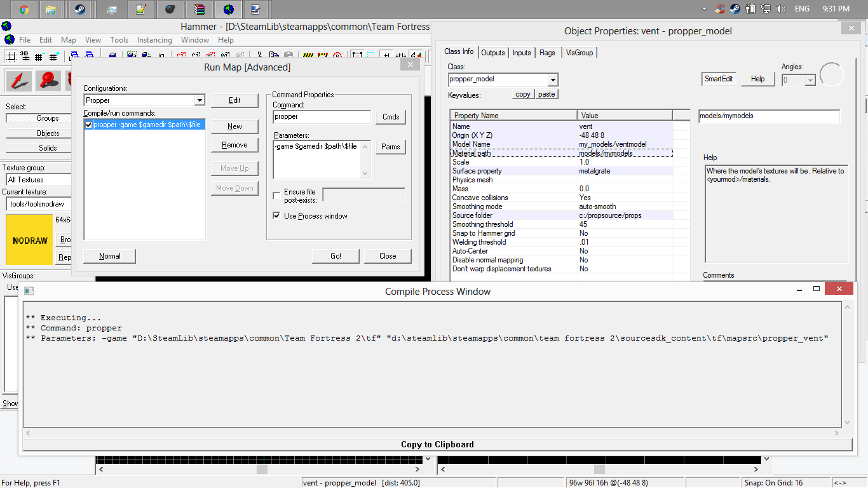The image size is (868, 488).
Task: Open the Class dropdown propper_model
Action: point(553,79)
